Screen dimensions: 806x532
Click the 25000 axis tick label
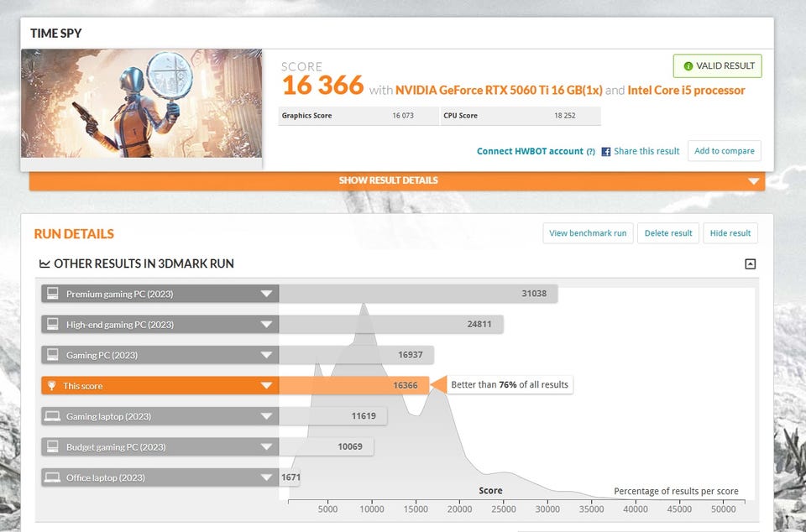pyautogui.click(x=503, y=509)
